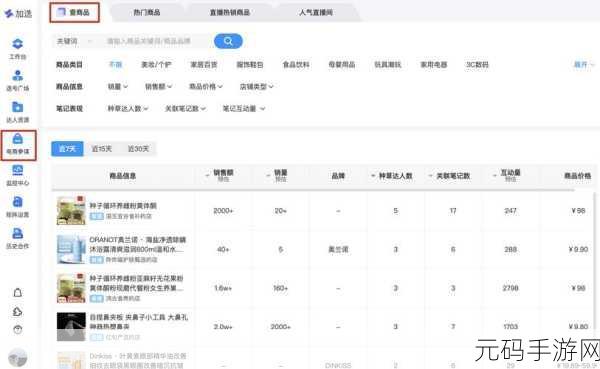Image resolution: width=600 pixels, height=369 pixels.
Task: Open the 电商参谋 shopping bag sidebar icon
Action: pos(18,139)
